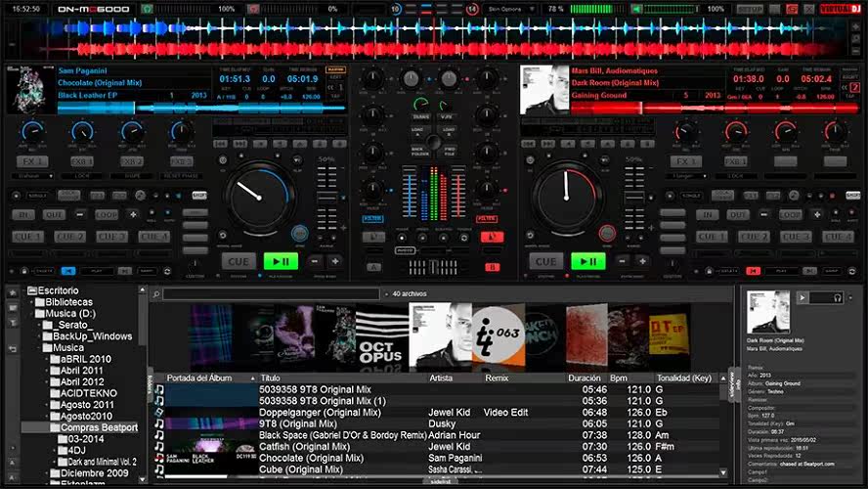Toggle FXB 1 on the left deck
This screenshot has height=489, width=868.
coord(82,161)
